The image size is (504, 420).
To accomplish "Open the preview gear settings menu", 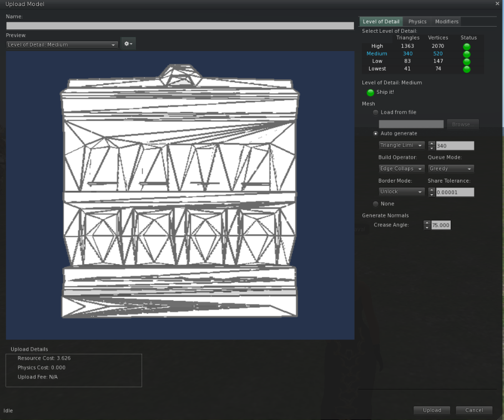I will tap(128, 44).
